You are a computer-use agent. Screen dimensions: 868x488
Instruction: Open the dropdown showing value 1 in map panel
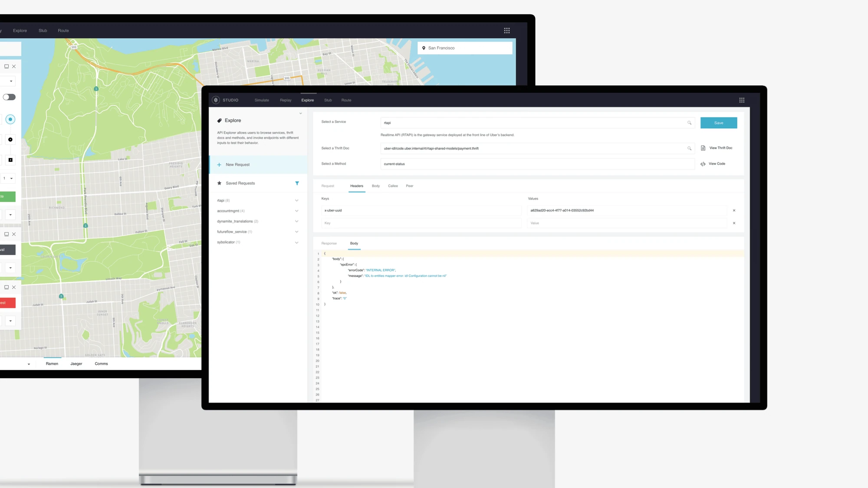[x=8, y=178]
